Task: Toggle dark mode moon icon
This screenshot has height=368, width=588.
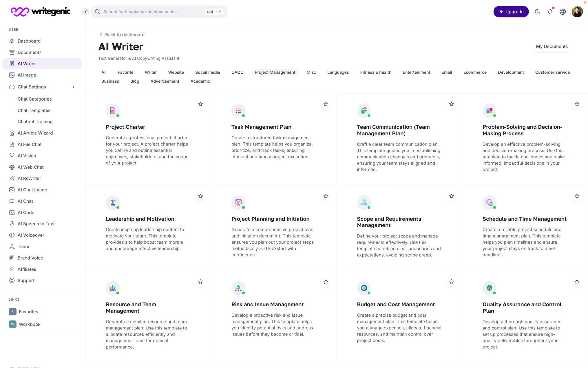Action: (538, 11)
